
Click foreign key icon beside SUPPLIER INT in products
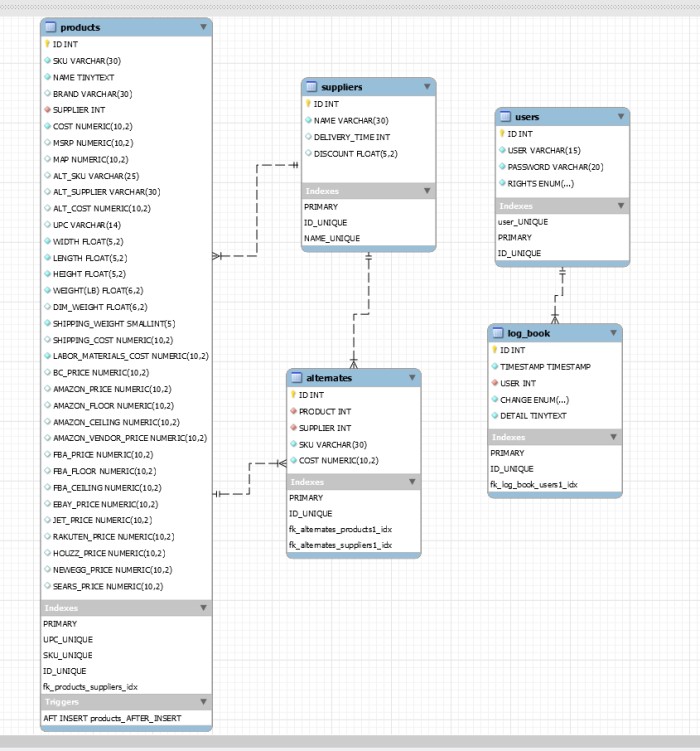click(47, 110)
